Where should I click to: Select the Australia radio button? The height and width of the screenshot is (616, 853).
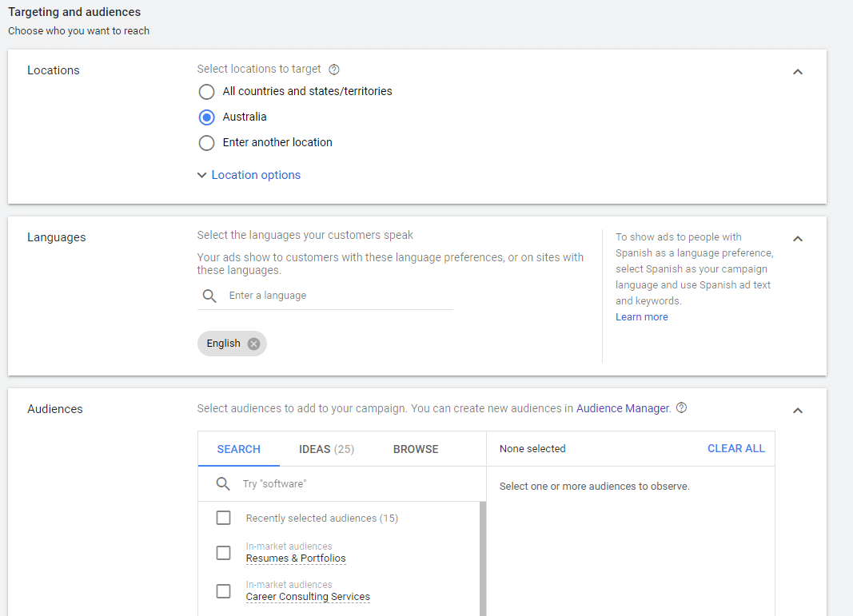206,117
